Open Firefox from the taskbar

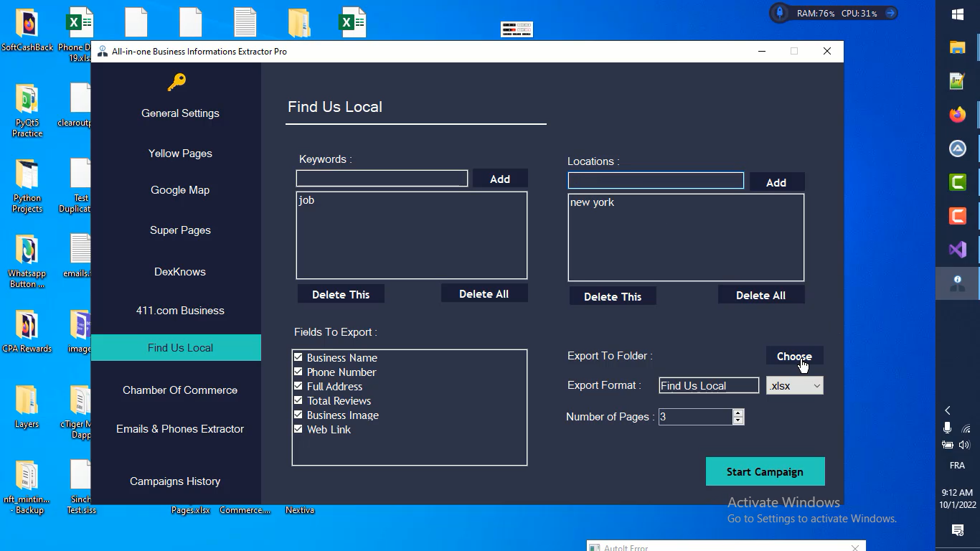[958, 115]
